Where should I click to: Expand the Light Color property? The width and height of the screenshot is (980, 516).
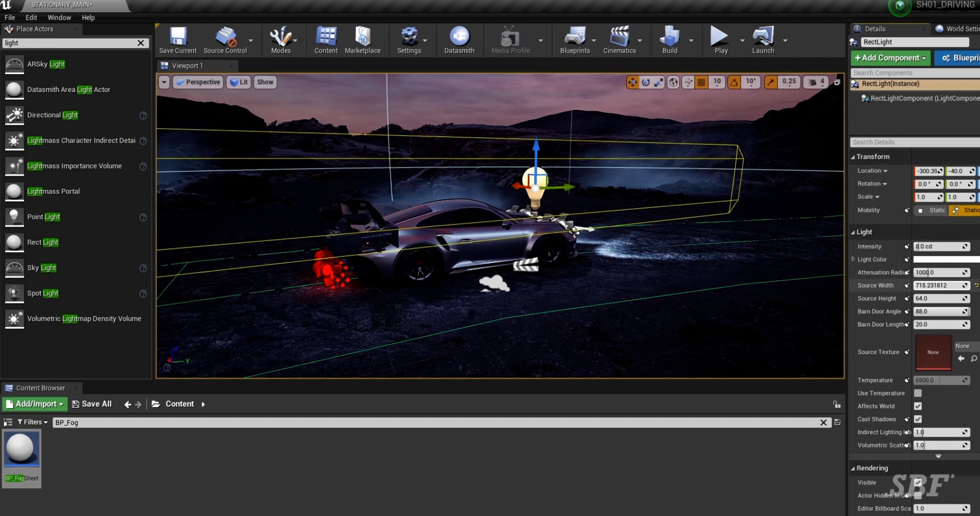[853, 259]
